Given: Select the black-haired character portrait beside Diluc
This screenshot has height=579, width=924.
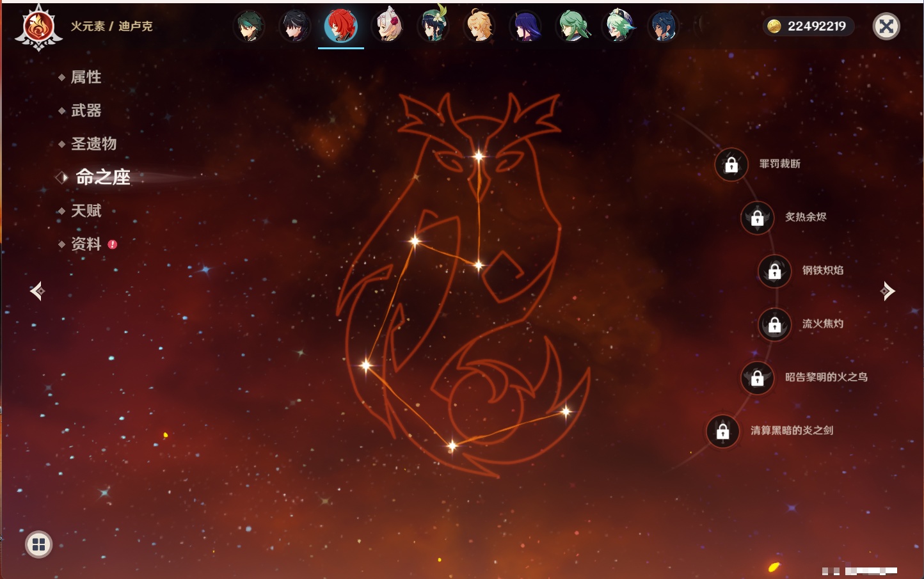Looking at the screenshot, I should (295, 26).
